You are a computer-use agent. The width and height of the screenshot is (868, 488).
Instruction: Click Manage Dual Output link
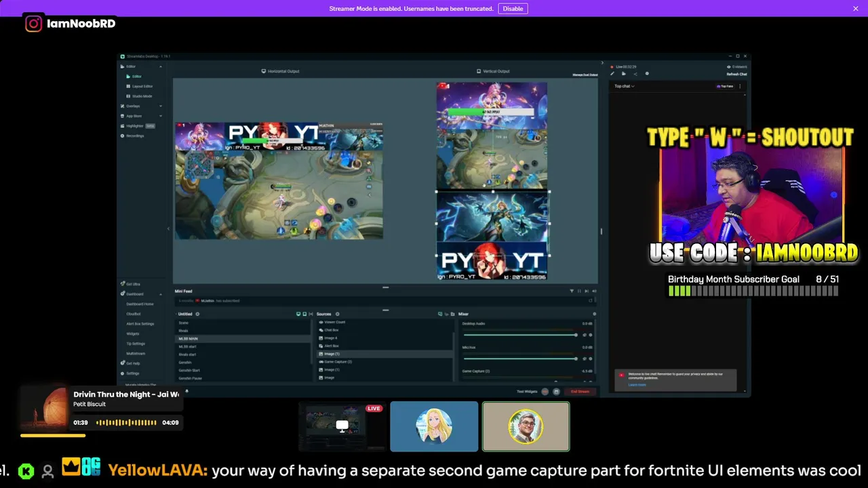click(585, 75)
